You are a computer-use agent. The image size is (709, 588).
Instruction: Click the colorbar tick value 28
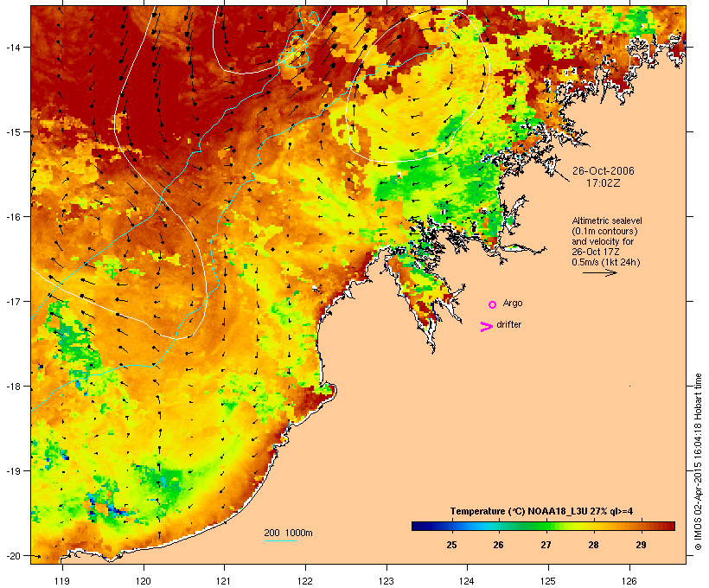coord(593,545)
